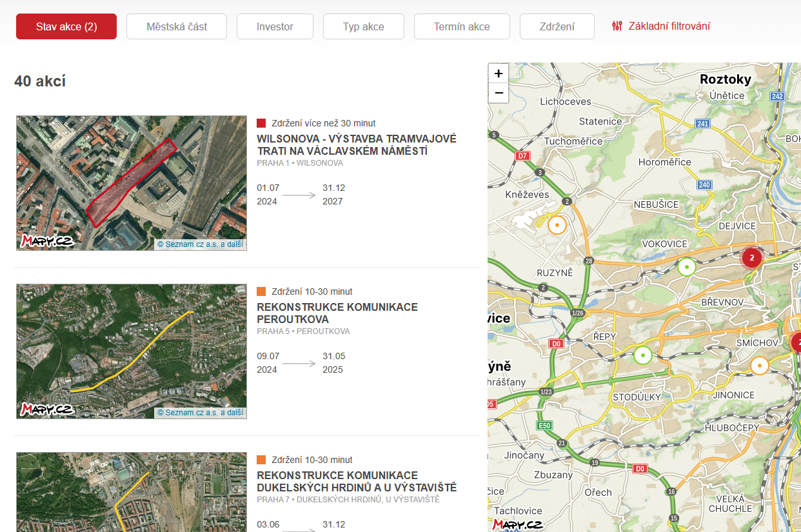
Task: Click the BŘEVNOV label on the map
Action: point(722,302)
